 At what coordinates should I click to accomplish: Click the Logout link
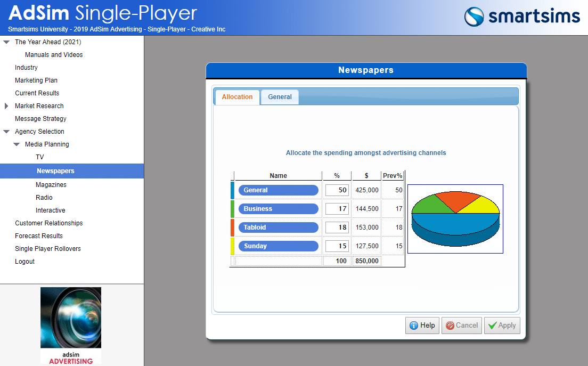[x=24, y=262]
